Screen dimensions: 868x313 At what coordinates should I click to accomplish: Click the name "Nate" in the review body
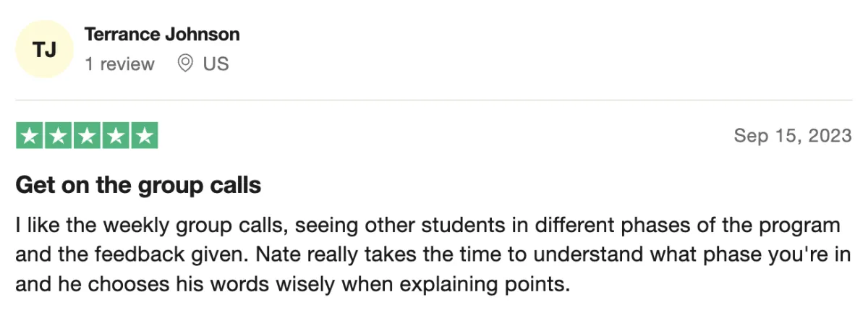[336, 254]
